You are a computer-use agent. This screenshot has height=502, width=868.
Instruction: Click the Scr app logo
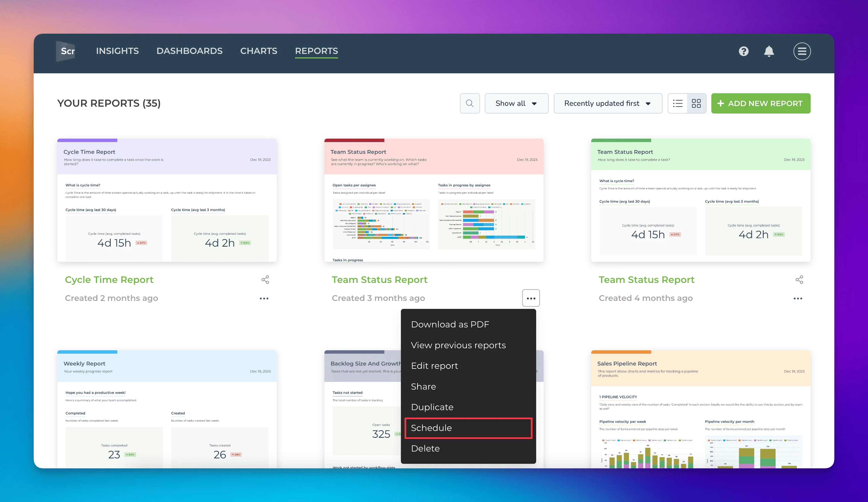coord(65,51)
